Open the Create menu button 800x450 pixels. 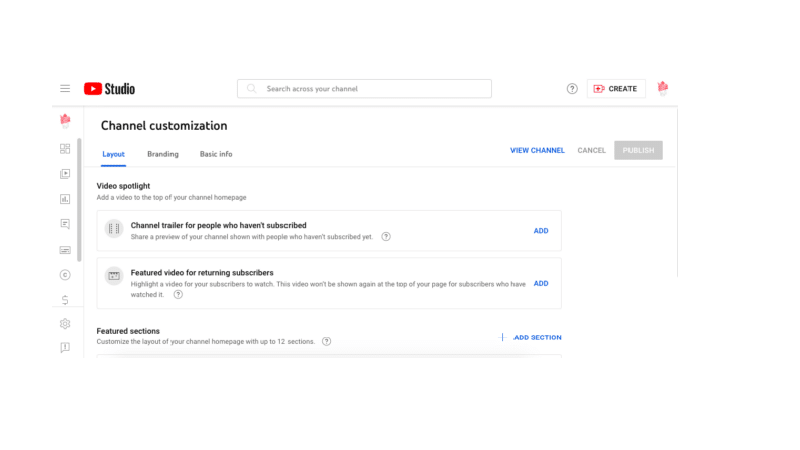click(x=616, y=89)
